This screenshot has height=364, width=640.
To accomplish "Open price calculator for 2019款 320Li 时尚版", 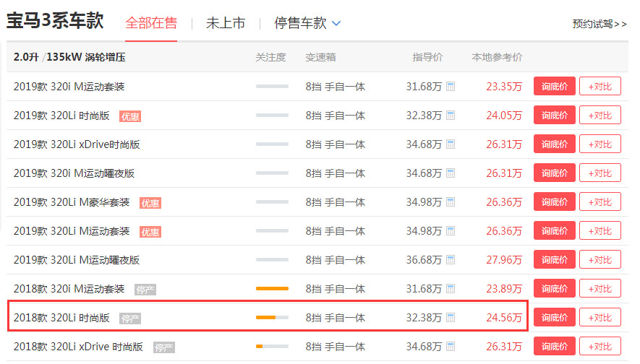I will 451,116.
